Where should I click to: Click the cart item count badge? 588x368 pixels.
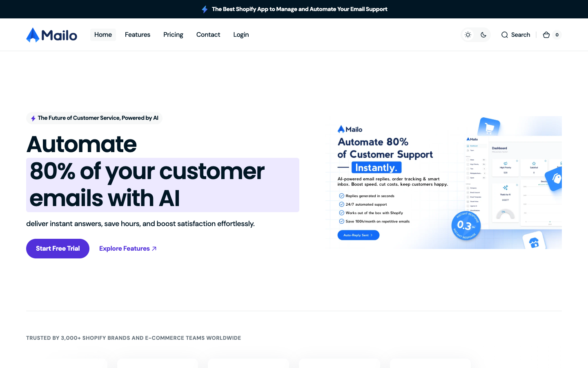(557, 35)
